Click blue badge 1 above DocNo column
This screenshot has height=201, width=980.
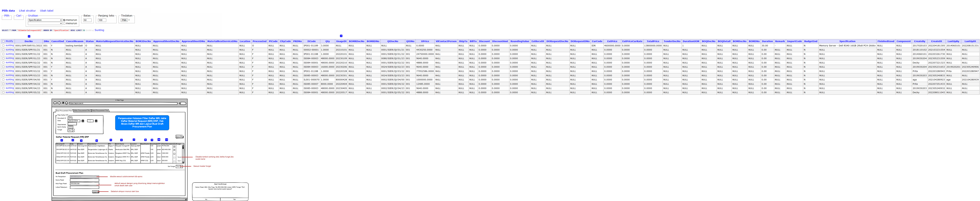(x=29, y=36)
